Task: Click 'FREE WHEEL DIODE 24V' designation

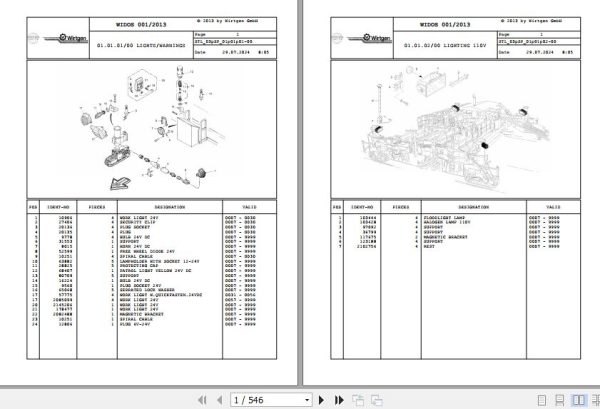Action: [147, 251]
